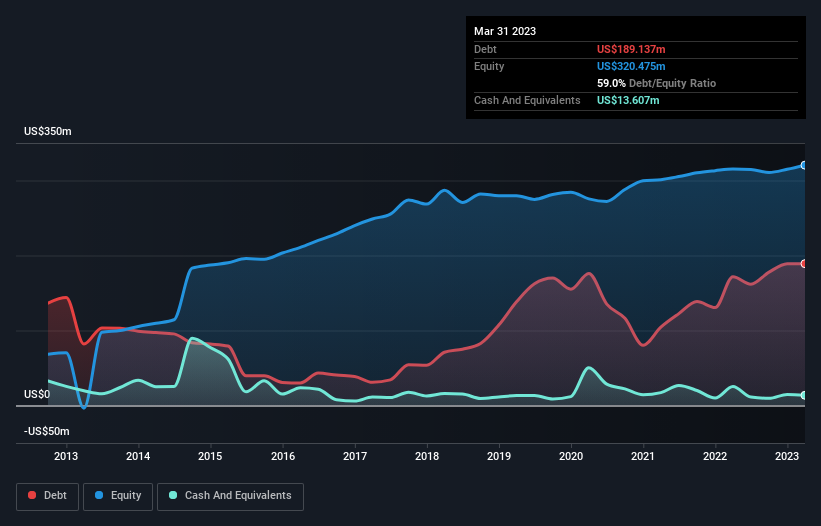
Task: Hide the Cash And Equivalents series
Action: pos(230,496)
